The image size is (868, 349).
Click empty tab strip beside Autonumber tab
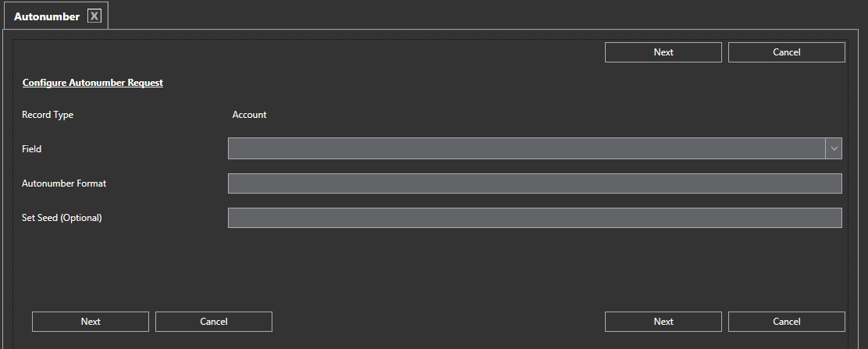pyautogui.click(x=468, y=16)
